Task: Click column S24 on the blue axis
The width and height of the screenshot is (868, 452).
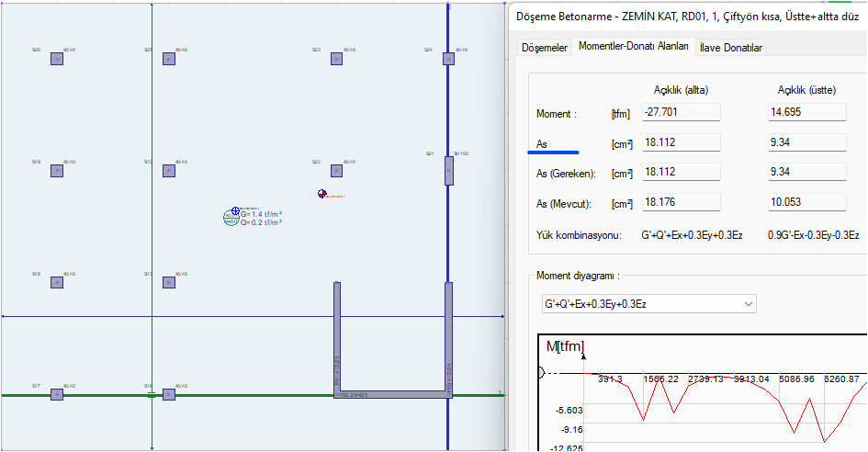Action: [x=448, y=59]
